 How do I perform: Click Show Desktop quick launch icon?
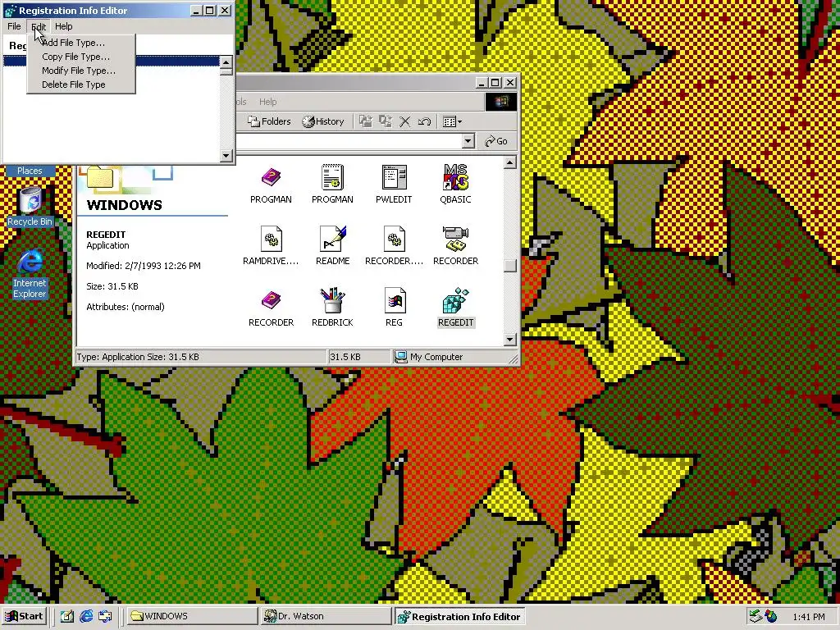67,617
